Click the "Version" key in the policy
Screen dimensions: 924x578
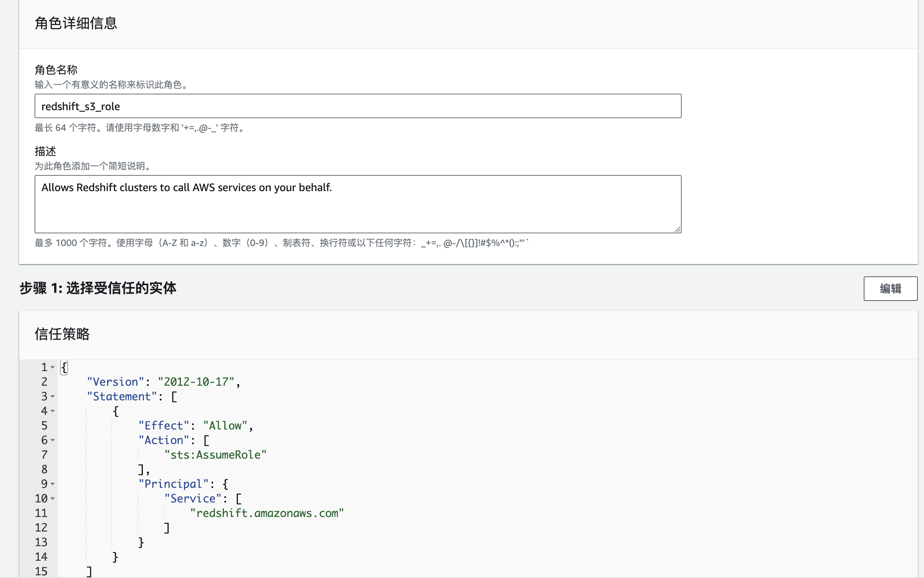pos(116,382)
